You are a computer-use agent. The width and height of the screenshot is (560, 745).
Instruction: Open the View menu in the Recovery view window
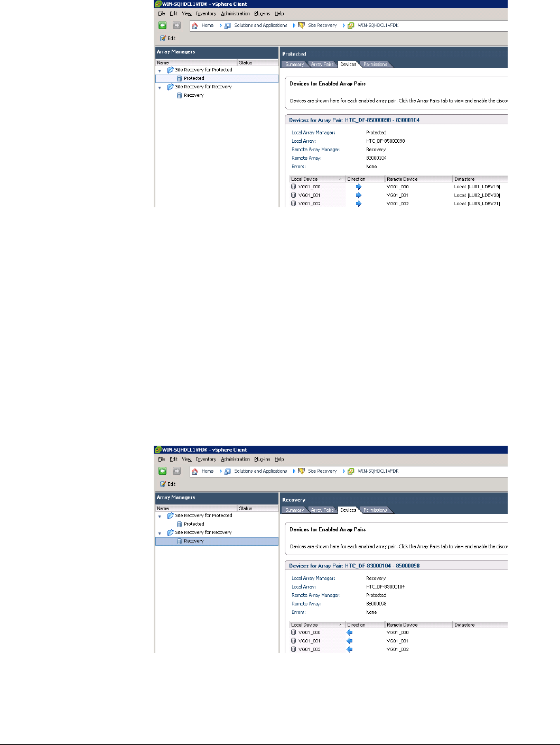186,459
